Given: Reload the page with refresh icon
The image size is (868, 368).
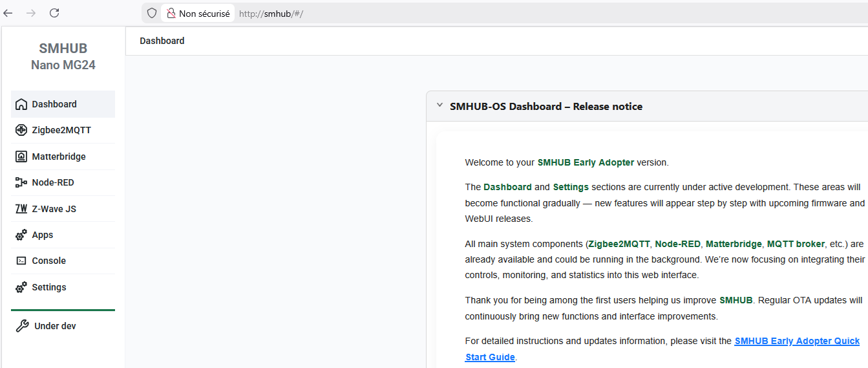Looking at the screenshot, I should pos(54,13).
